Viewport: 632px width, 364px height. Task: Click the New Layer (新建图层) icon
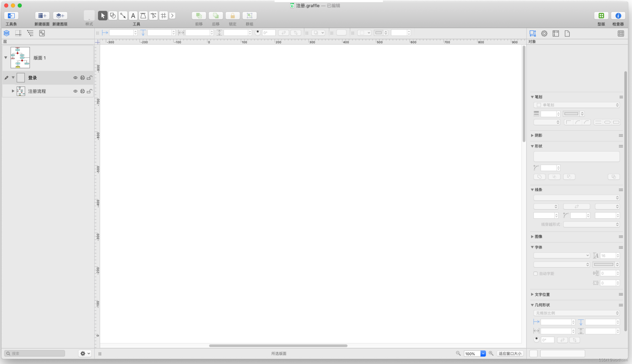click(x=60, y=16)
